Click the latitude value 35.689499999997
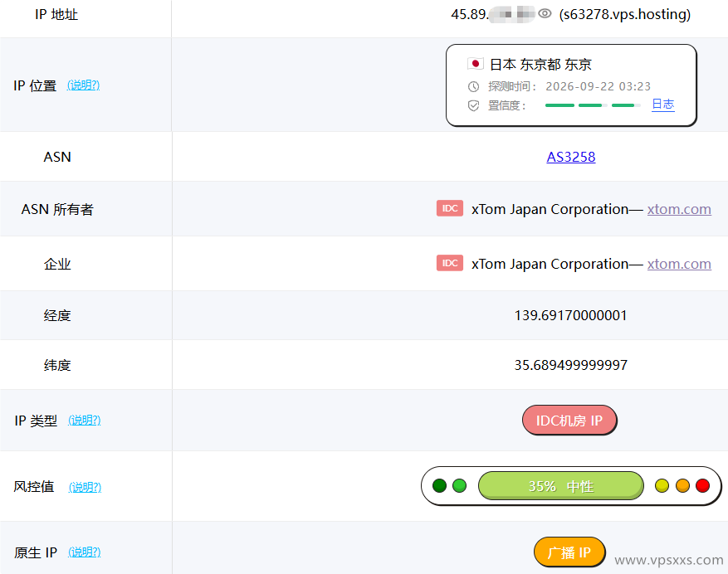728x574 pixels. point(570,365)
